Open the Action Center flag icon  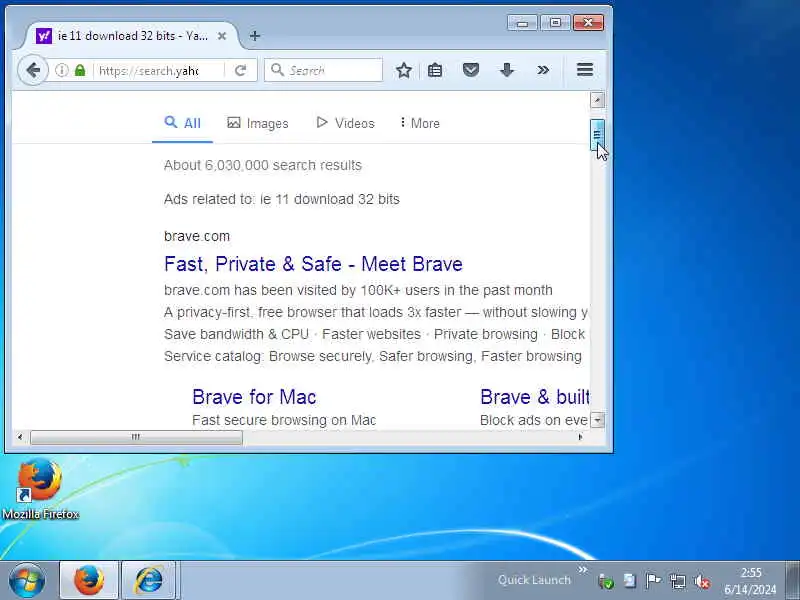tap(653, 581)
